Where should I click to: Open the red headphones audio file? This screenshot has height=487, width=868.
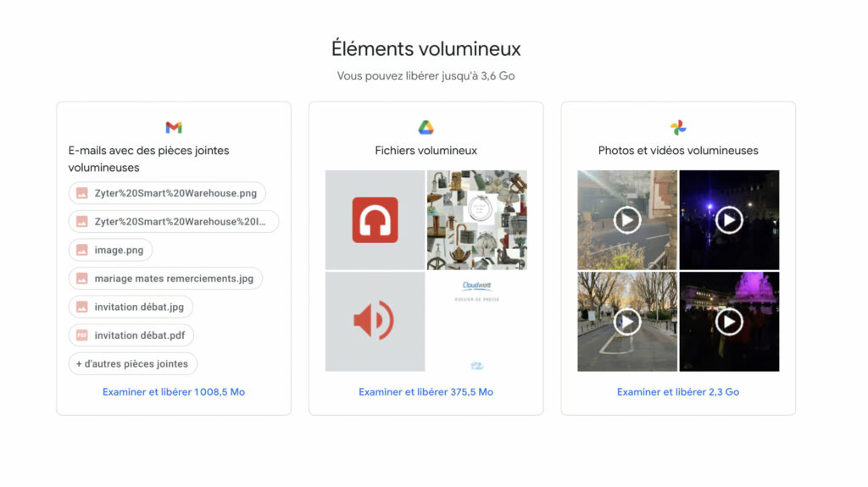375,220
